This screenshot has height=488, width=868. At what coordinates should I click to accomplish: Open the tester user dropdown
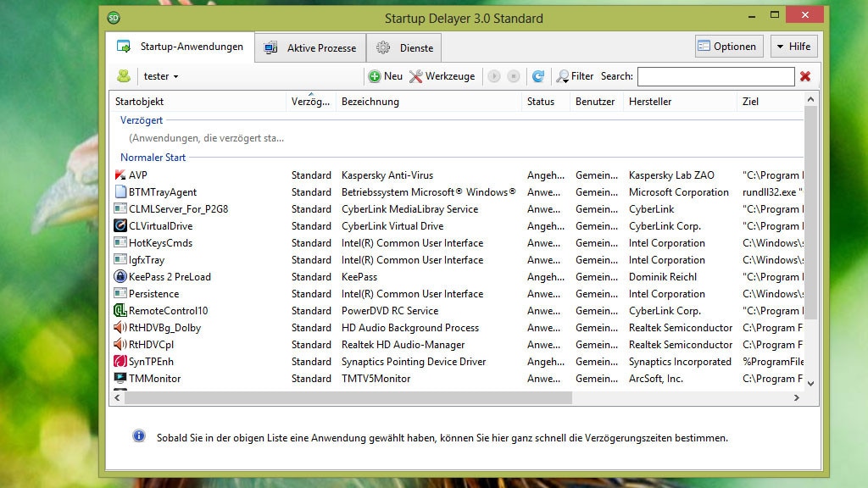coord(161,76)
